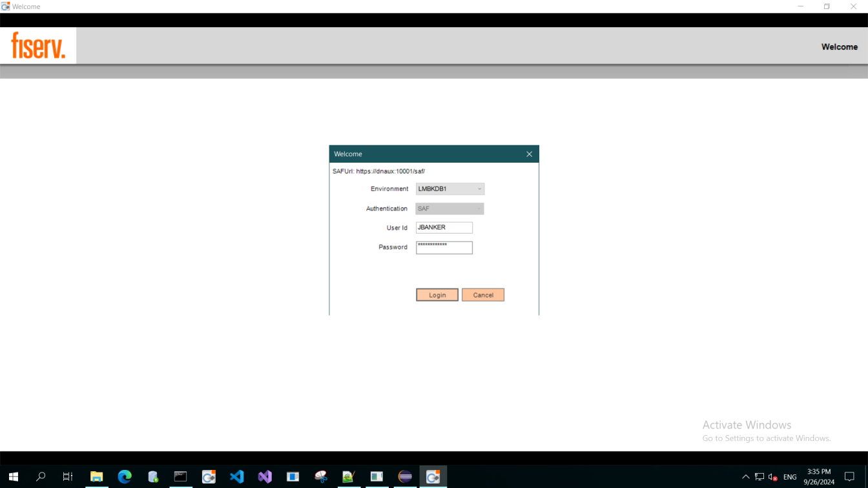
Task: Open the Environment dropdown showing LMBKDB1
Action: coord(450,189)
